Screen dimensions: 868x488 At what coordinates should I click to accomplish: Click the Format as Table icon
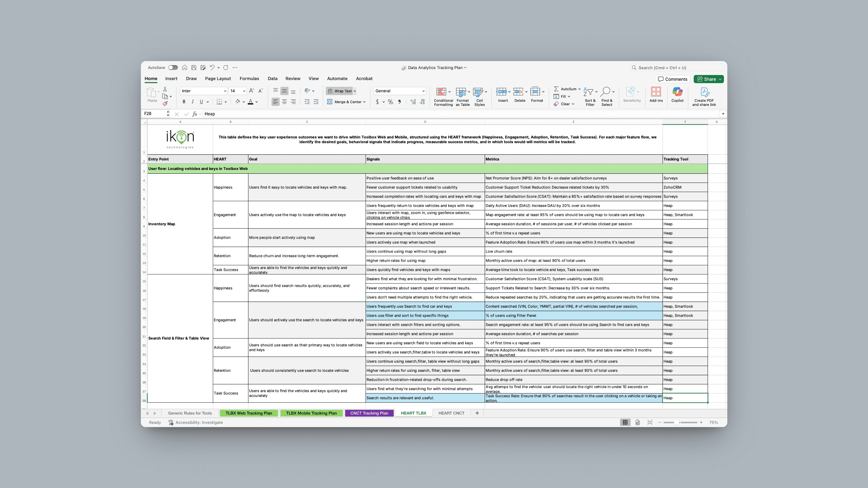tap(461, 92)
